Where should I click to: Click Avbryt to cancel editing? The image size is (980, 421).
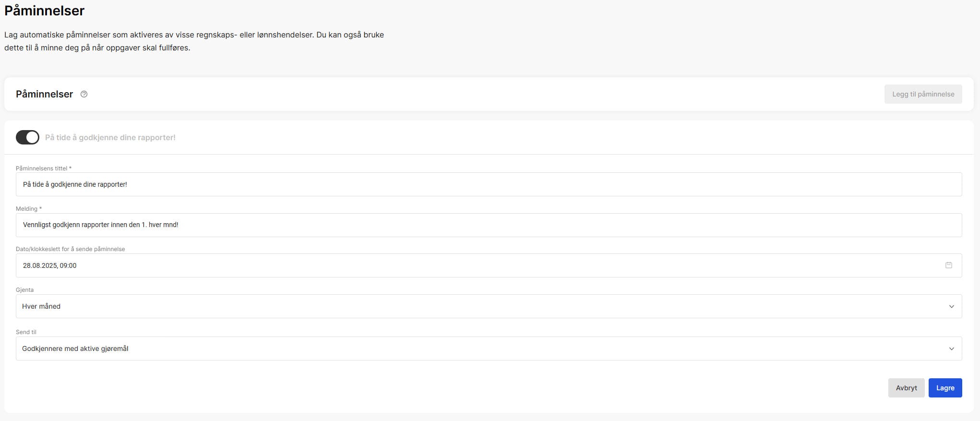pos(906,388)
